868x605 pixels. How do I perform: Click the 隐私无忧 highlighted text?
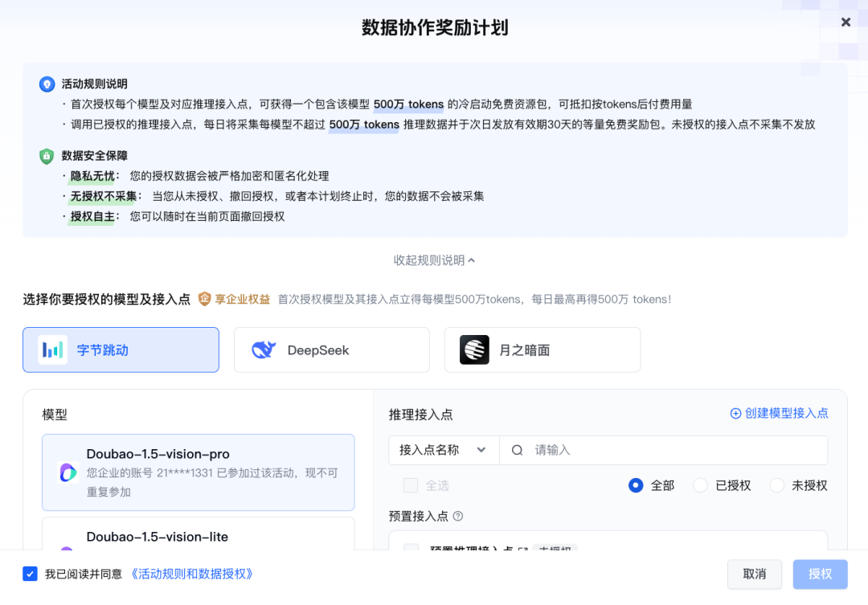(x=92, y=176)
